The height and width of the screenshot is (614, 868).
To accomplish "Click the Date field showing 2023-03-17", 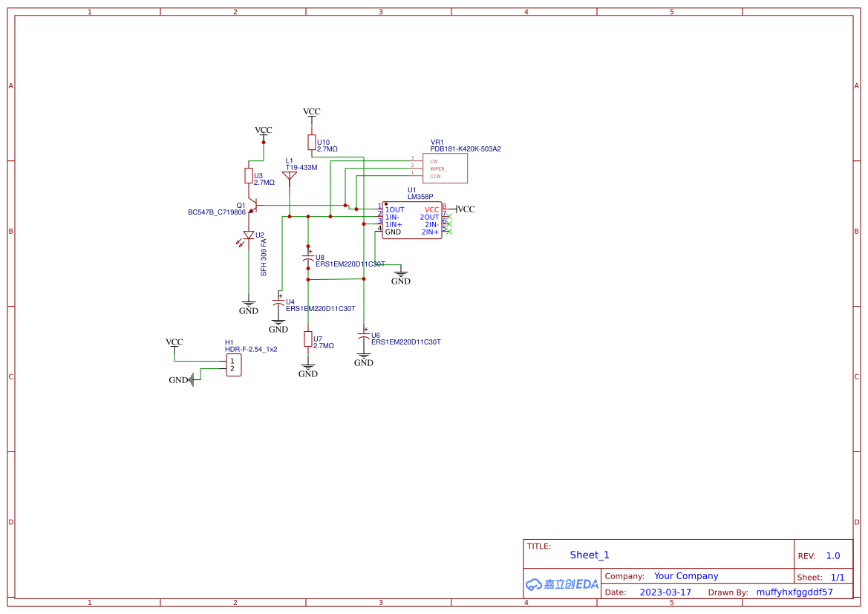I will click(665, 592).
